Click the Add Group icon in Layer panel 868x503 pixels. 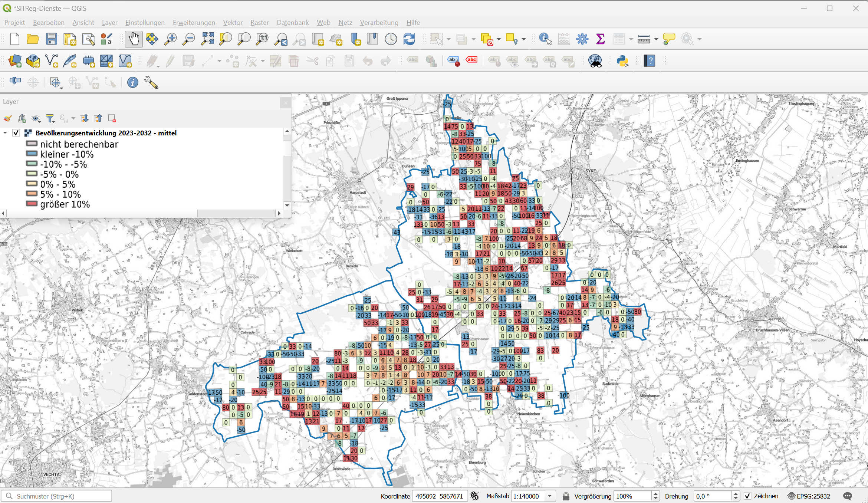click(x=22, y=118)
